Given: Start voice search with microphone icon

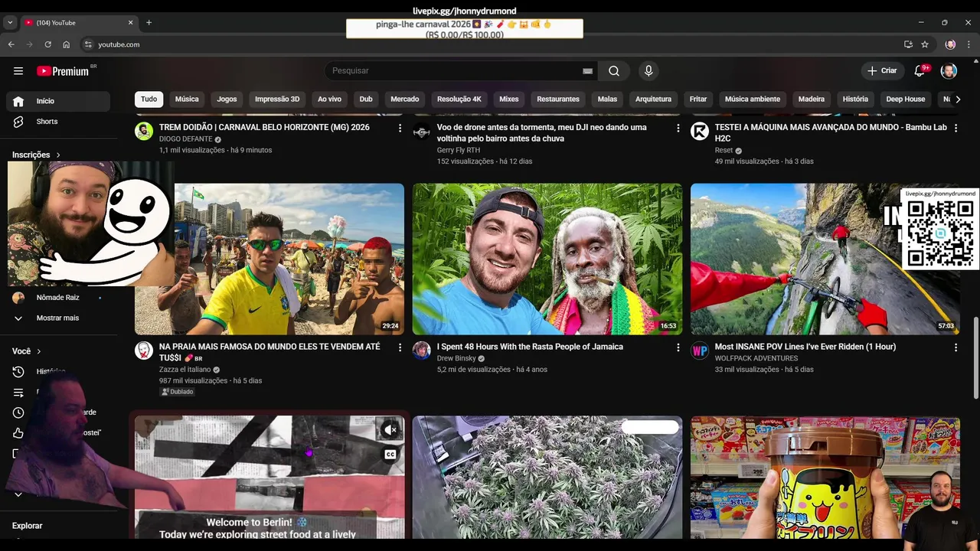Looking at the screenshot, I should (x=648, y=71).
